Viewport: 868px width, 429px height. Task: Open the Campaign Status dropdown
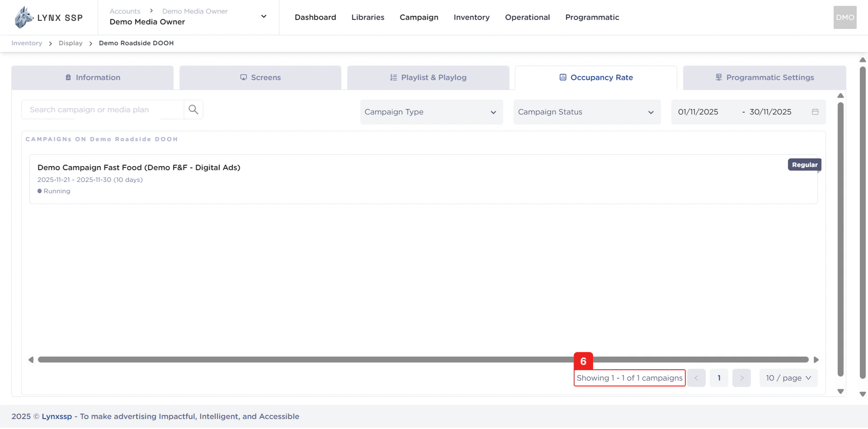tap(587, 112)
